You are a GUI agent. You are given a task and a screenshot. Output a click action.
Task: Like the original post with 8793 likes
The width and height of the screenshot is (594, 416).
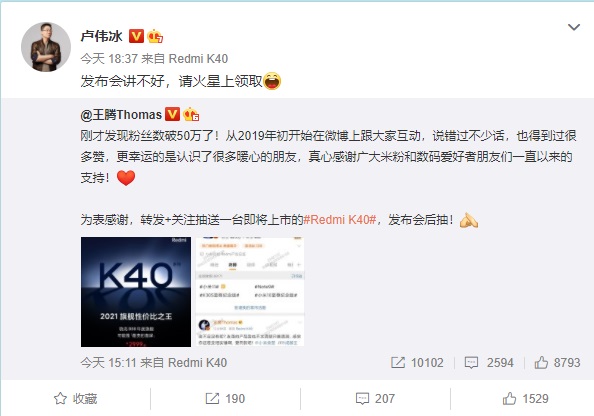[541, 363]
